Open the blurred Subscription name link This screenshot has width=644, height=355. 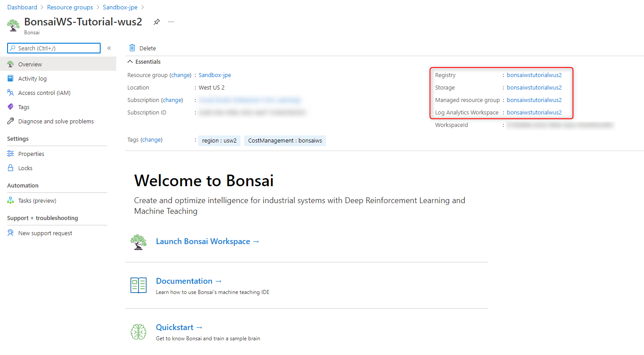pos(249,100)
